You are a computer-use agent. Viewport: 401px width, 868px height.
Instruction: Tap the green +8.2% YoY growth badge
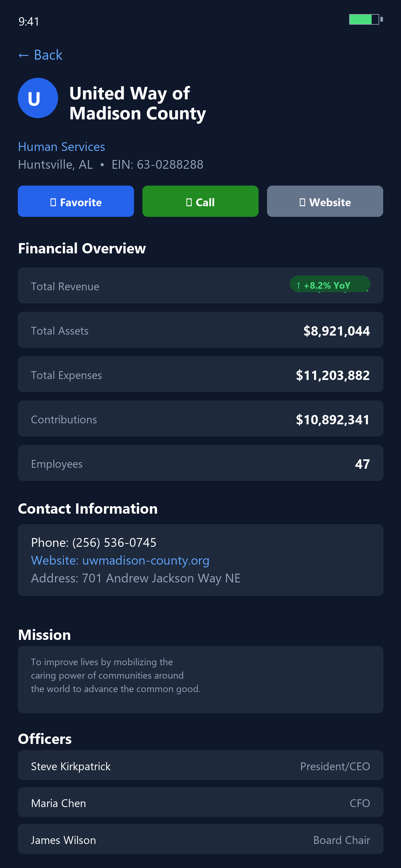tap(329, 285)
